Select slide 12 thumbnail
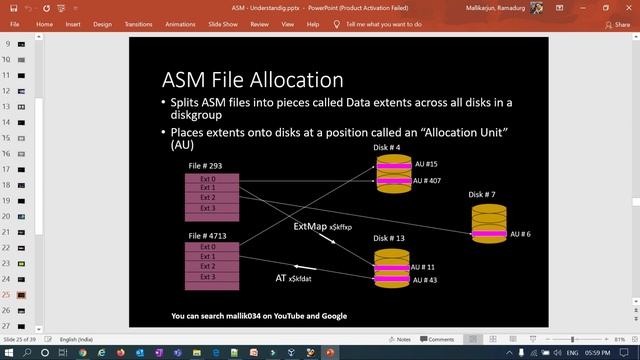The width and height of the screenshot is (640, 360). [21, 91]
